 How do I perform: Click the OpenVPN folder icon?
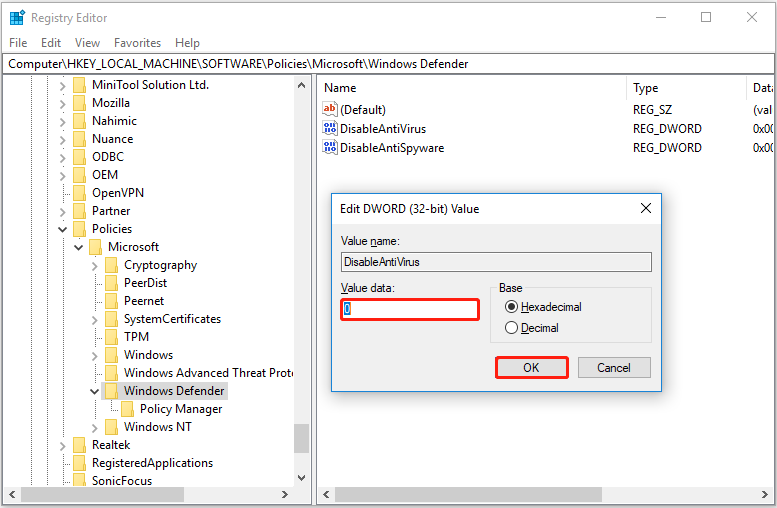point(79,193)
